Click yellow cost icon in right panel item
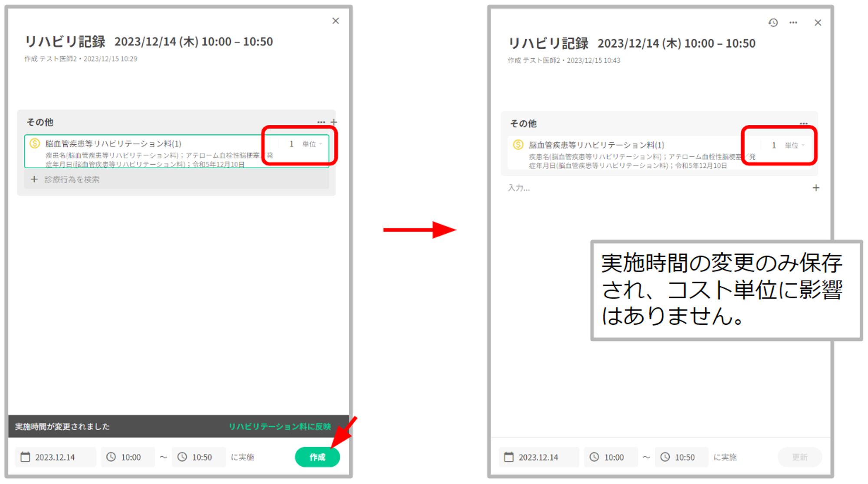Viewport: 868px width, 484px height. [518, 145]
